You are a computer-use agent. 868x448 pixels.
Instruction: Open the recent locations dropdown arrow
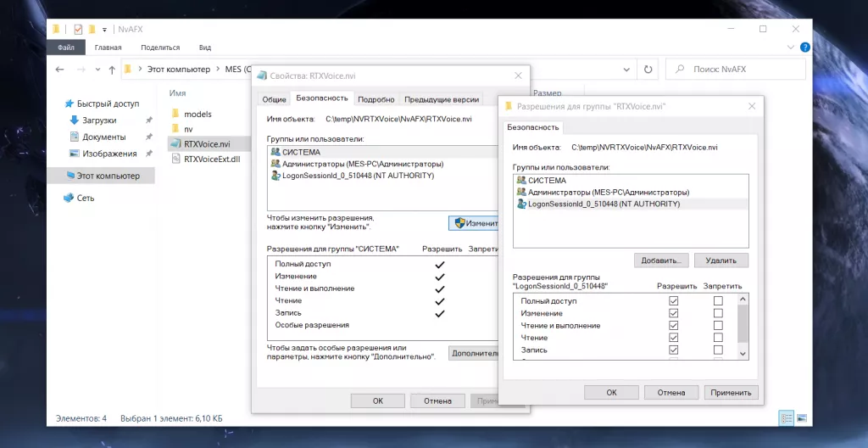96,70
